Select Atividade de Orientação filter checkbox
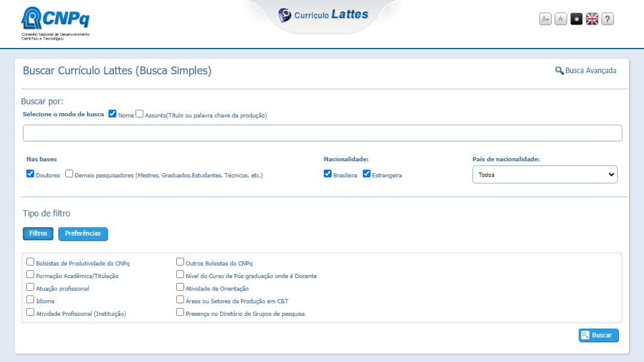The height and width of the screenshot is (362, 644). click(180, 287)
